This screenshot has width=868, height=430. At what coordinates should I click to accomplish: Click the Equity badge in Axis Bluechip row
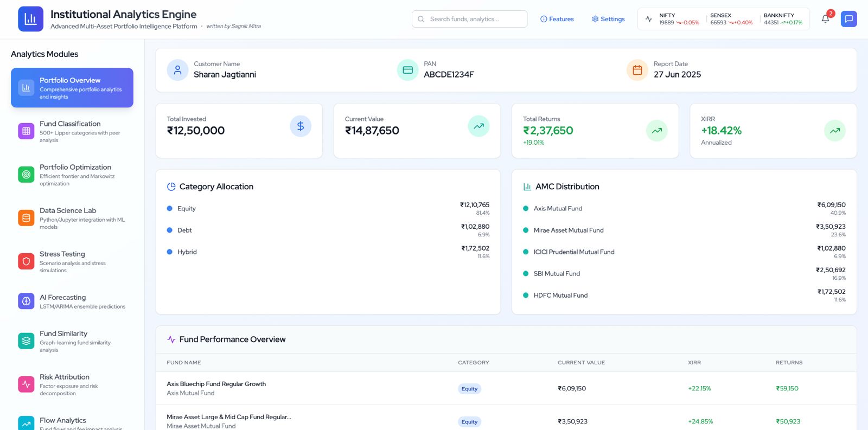tap(469, 389)
